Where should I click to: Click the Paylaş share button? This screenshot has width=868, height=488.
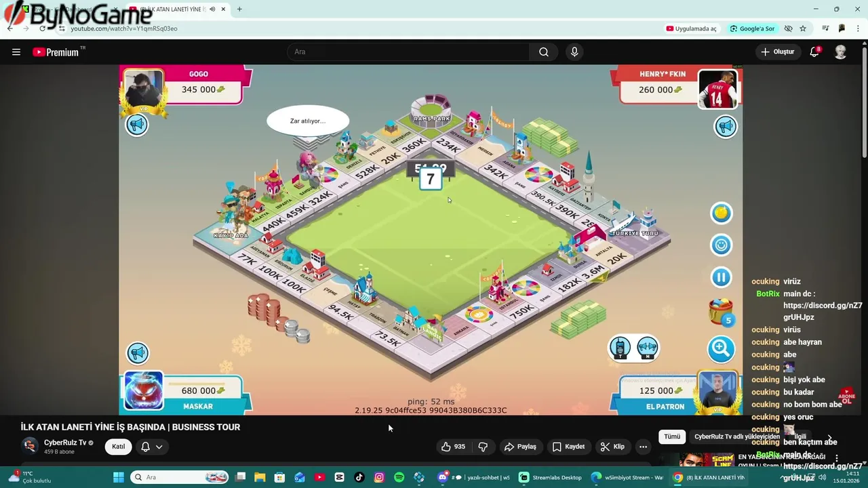520,447
